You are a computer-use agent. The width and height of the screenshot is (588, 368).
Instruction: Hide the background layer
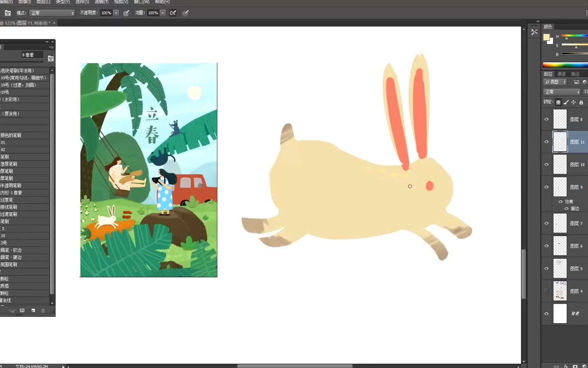coord(546,313)
